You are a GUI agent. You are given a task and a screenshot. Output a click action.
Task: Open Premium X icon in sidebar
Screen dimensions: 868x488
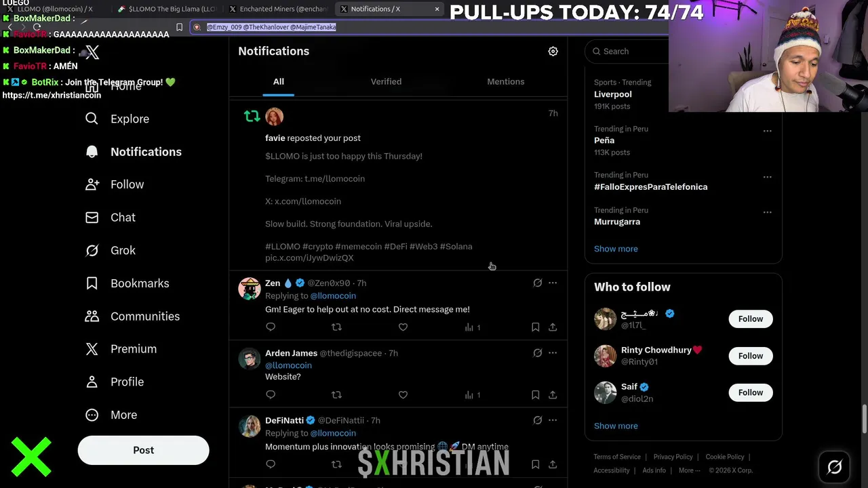(x=92, y=349)
